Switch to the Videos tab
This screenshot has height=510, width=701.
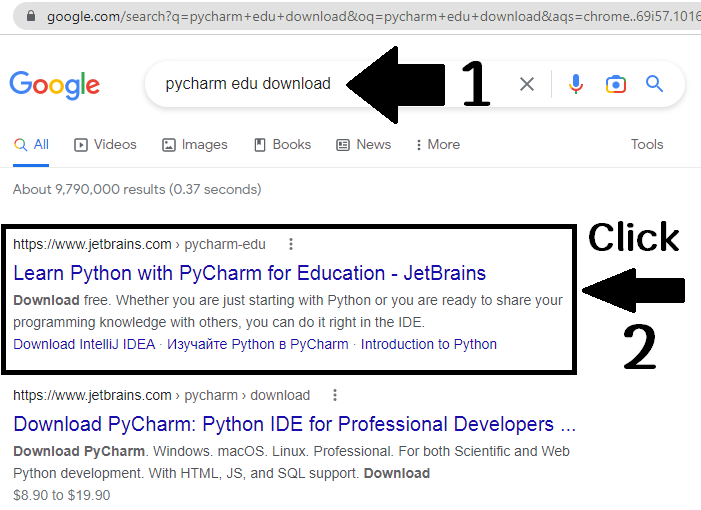click(x=106, y=145)
